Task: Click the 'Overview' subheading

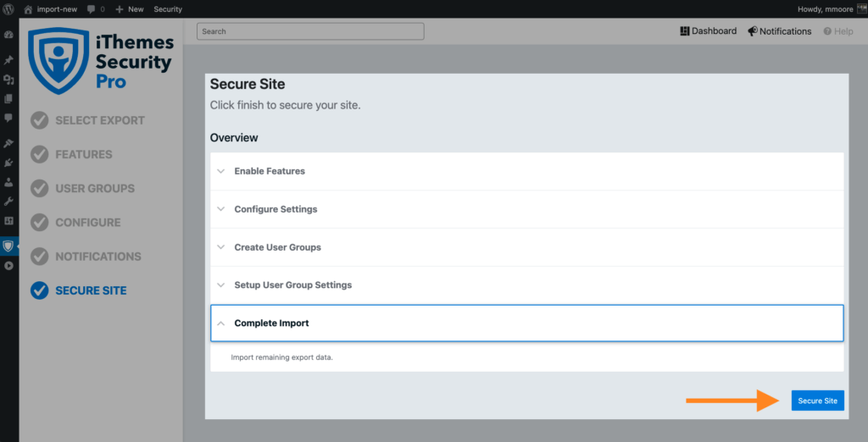Action: (x=234, y=138)
